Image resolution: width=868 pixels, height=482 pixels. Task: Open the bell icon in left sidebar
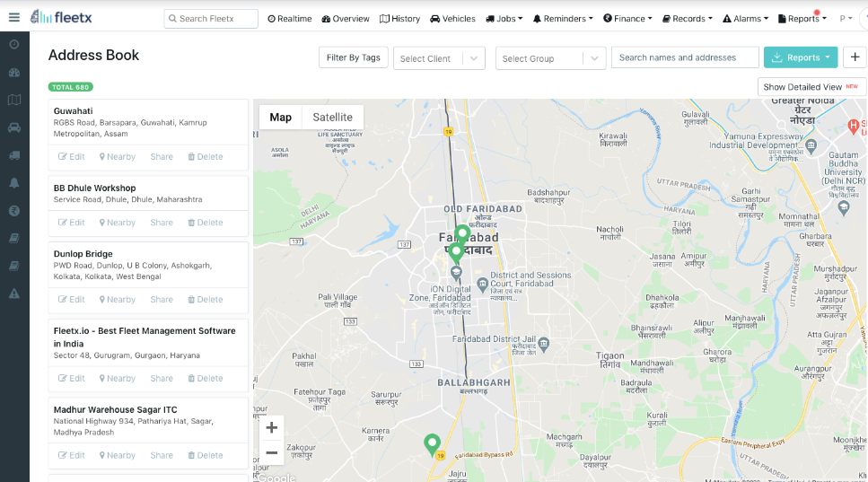14,183
